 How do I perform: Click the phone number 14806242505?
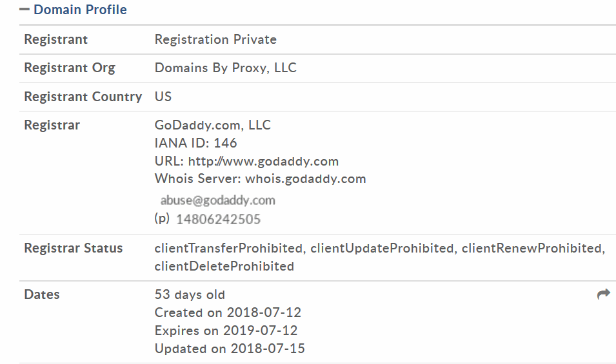pos(218,219)
